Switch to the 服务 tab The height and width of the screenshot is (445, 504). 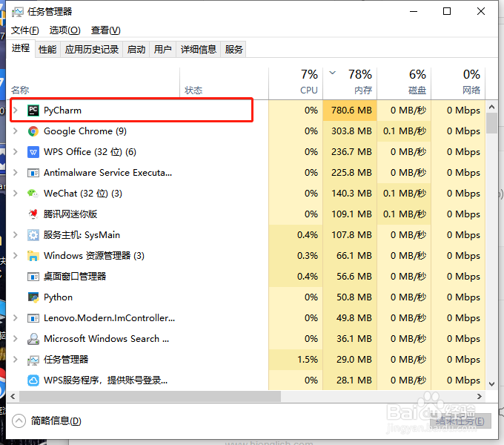coord(233,50)
